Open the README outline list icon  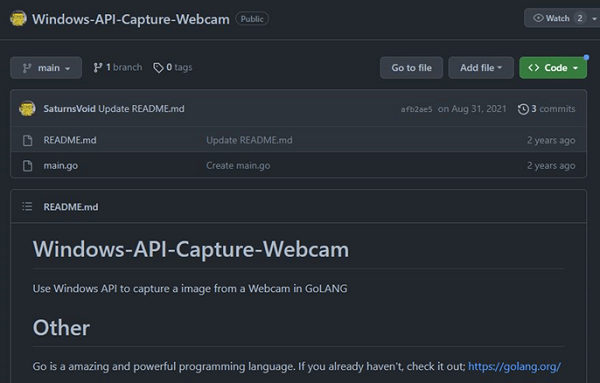click(x=27, y=207)
